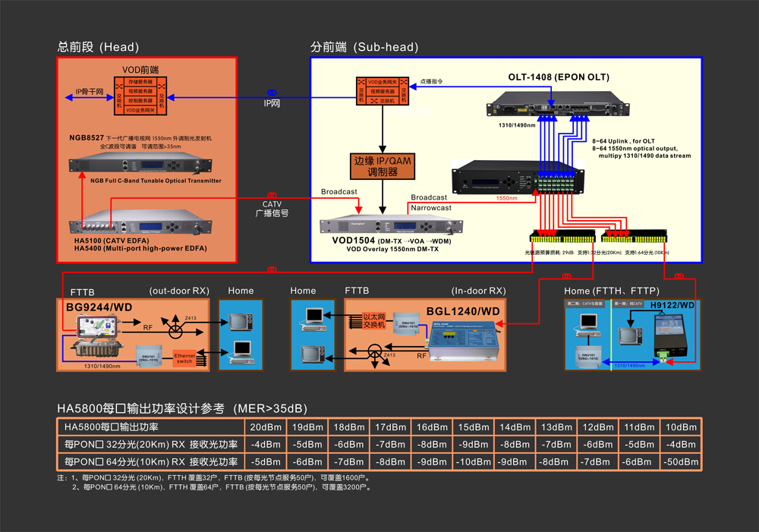Select the 10dBm cell in the table
Viewport: 759px width, 532px height.
point(681,427)
